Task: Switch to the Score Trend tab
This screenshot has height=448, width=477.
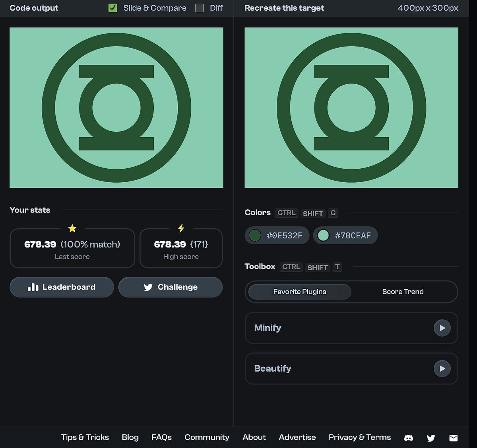Action: pos(403,292)
